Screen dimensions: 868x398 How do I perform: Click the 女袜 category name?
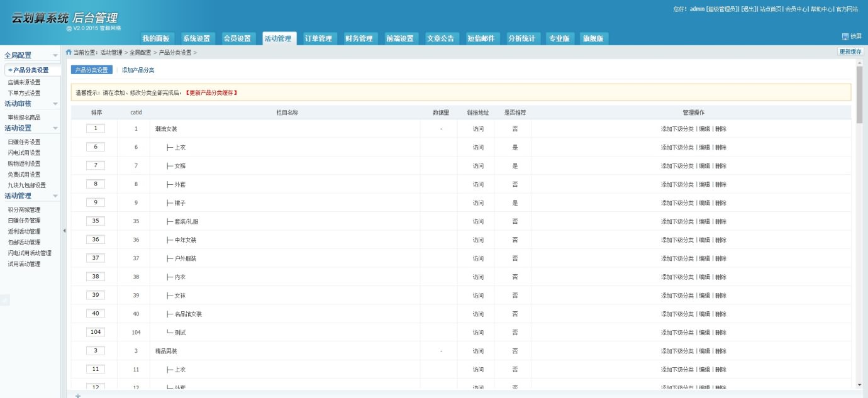pyautogui.click(x=180, y=296)
